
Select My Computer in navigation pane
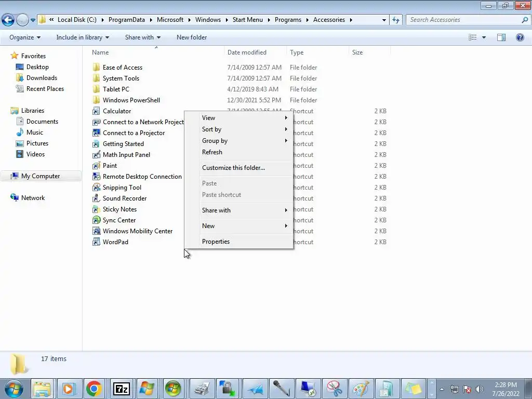tap(41, 176)
